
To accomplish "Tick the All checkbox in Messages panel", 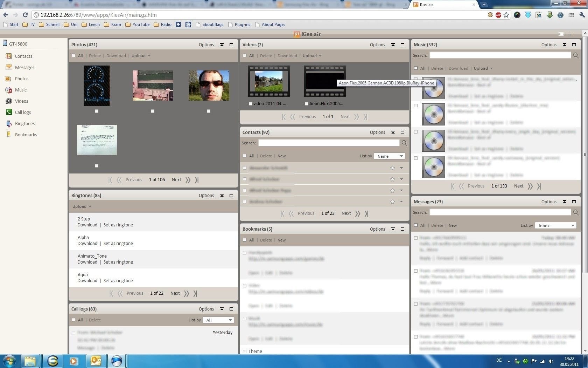I will click(x=416, y=225).
